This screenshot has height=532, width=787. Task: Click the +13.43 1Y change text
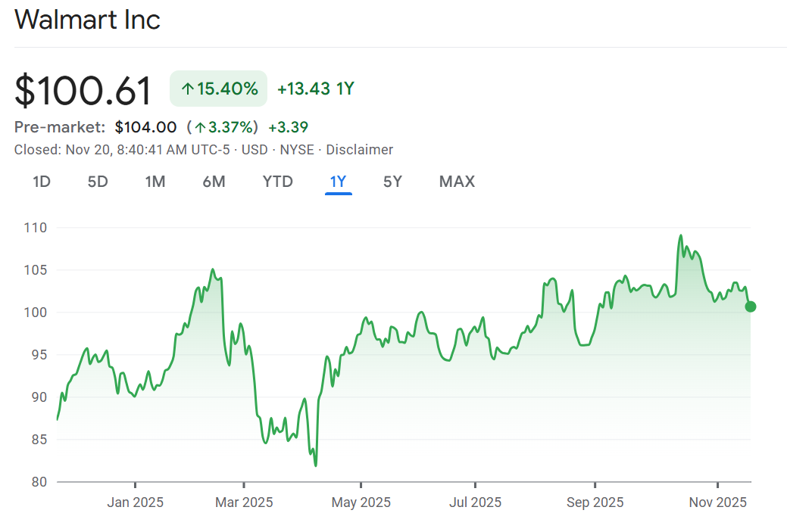pyautogui.click(x=315, y=89)
